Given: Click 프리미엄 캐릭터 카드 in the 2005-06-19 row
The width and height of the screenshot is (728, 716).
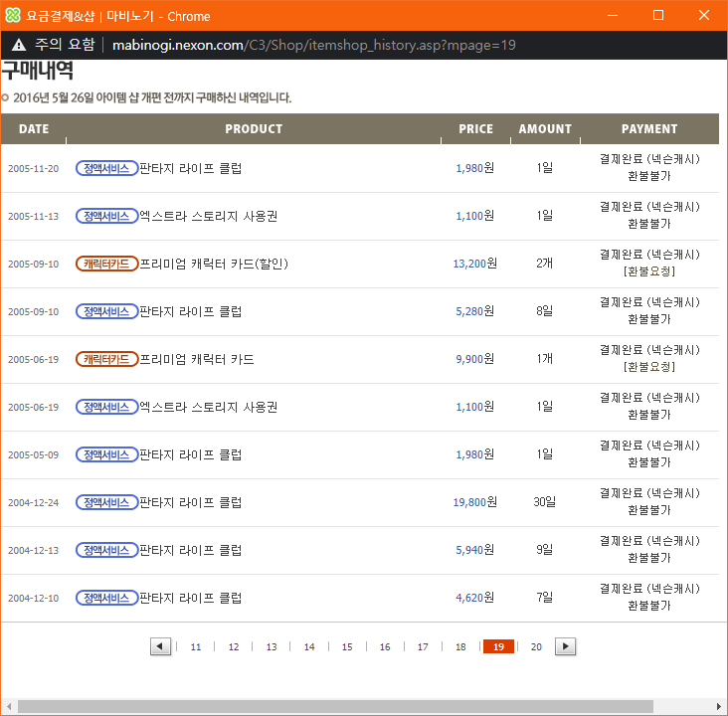Looking at the screenshot, I should pyautogui.click(x=197, y=359).
